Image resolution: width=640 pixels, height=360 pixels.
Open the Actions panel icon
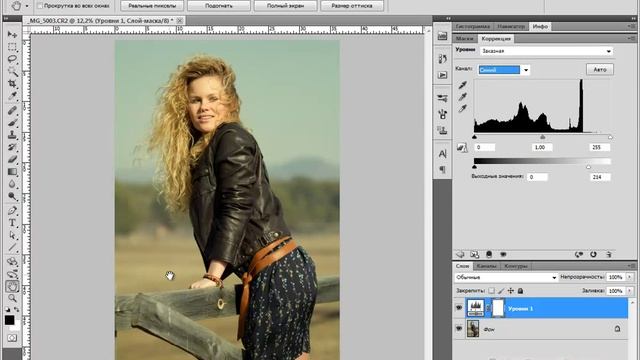point(442,76)
